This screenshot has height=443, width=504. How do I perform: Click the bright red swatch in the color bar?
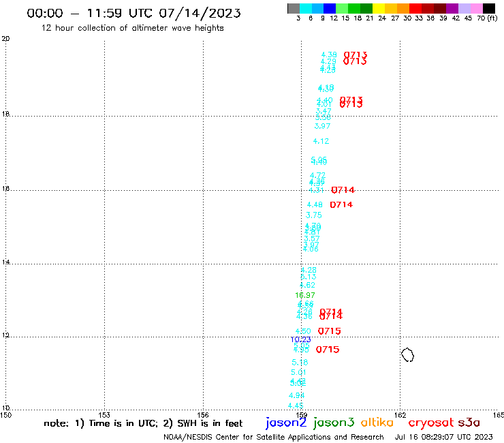tap(415, 9)
